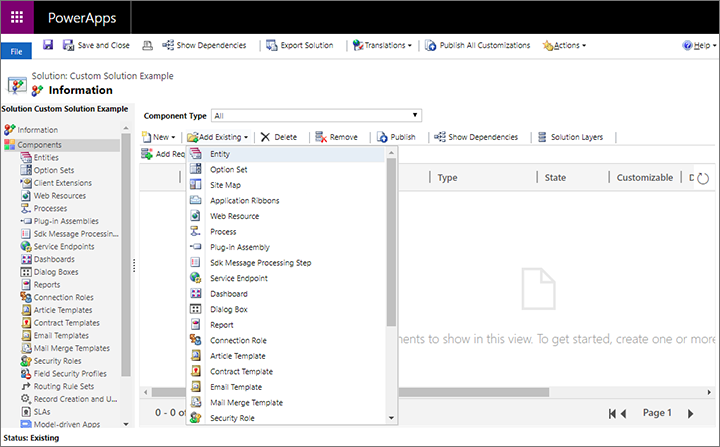Screen dimensions: 720x447
Task: Click Solution Layers
Action: pyautogui.click(x=570, y=137)
